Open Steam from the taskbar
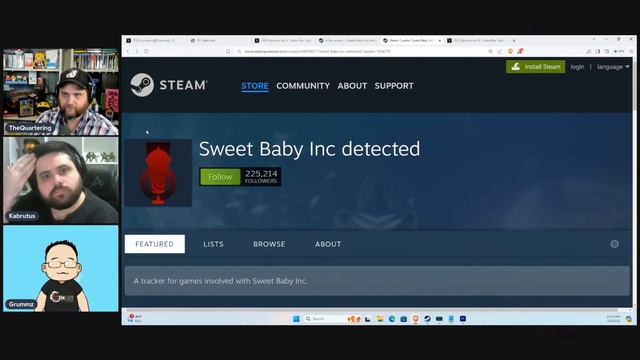 [x=427, y=319]
